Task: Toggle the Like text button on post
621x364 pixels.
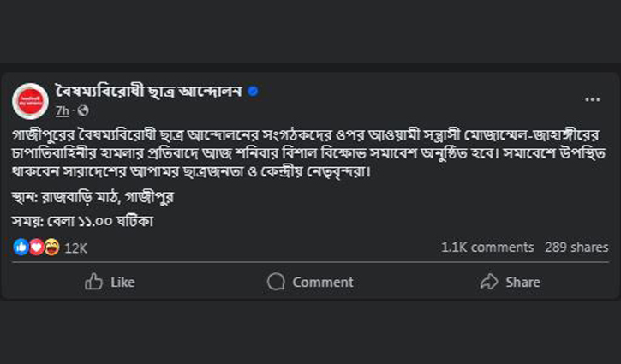Action: 122,282
